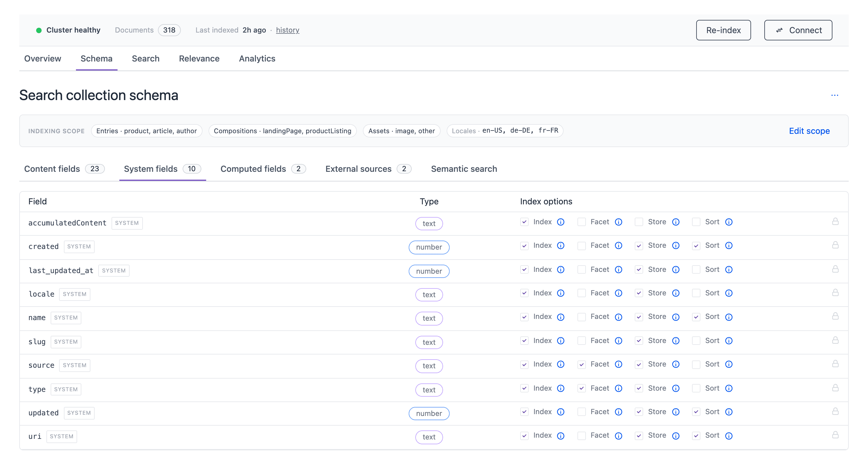The image size is (868, 469).
Task: Click the Entries scope chip
Action: 146,131
